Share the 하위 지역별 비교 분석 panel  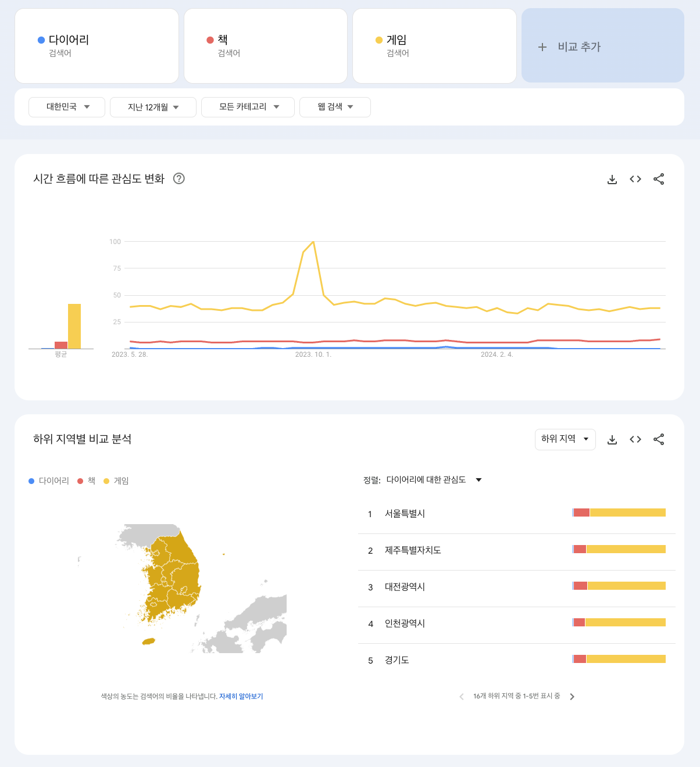coord(659,439)
